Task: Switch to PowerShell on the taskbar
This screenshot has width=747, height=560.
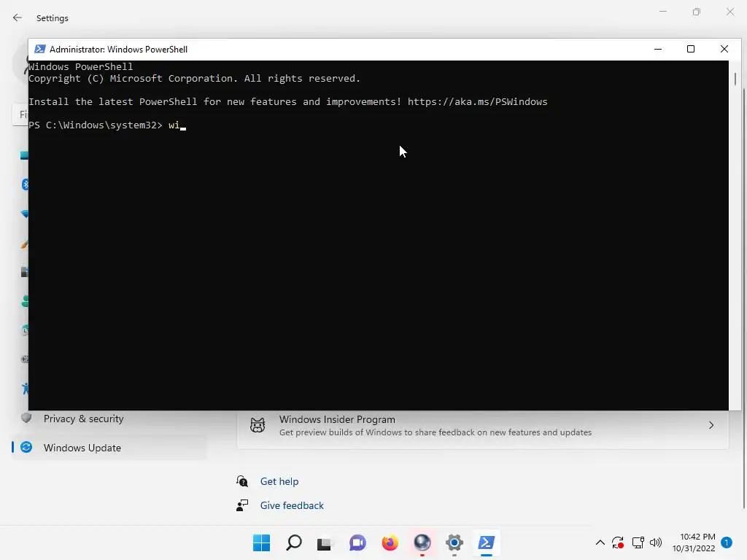Action: point(486,542)
